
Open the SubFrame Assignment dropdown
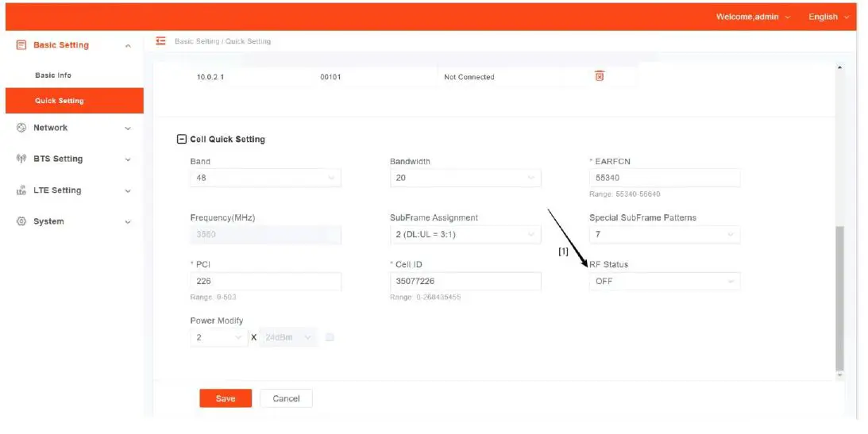tap(465, 234)
